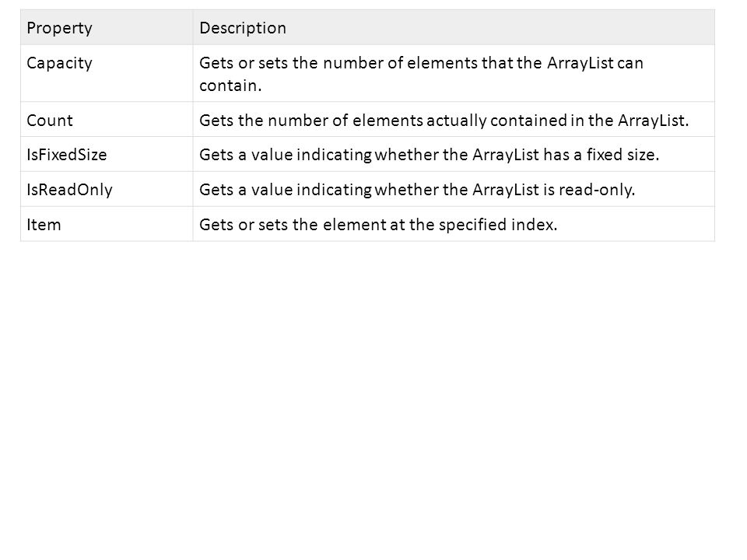Click the Item description about specified index

pyautogui.click(x=378, y=225)
